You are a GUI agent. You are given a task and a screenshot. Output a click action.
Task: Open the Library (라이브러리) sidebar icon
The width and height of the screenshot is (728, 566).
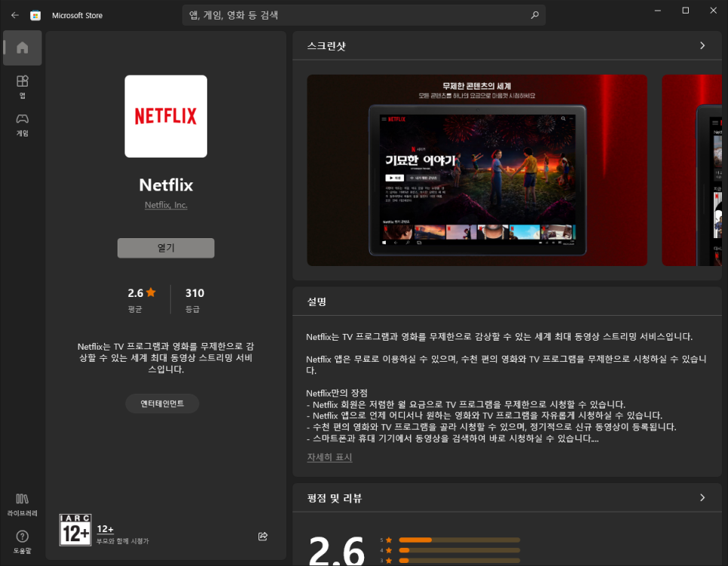point(23,505)
